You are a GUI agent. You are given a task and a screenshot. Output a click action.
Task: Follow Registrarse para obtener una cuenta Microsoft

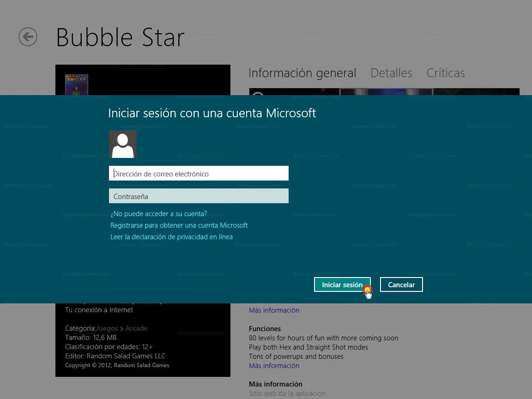coord(179,225)
